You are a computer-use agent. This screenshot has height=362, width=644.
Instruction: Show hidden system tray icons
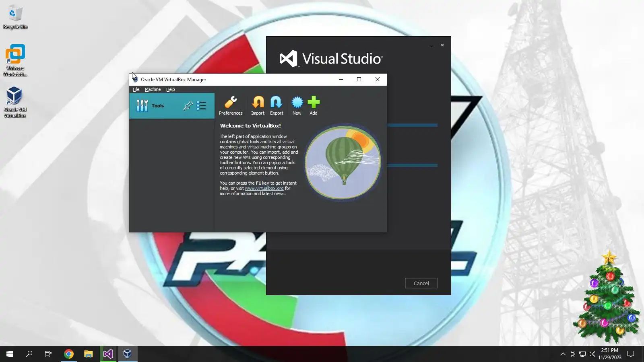563,354
